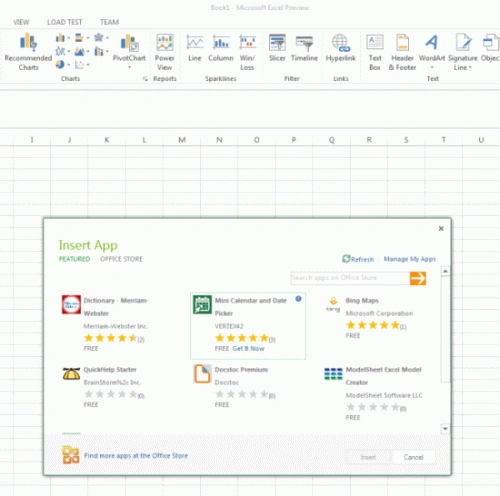The width and height of the screenshot is (500, 496).
Task: Insert an Object
Action: [490, 48]
